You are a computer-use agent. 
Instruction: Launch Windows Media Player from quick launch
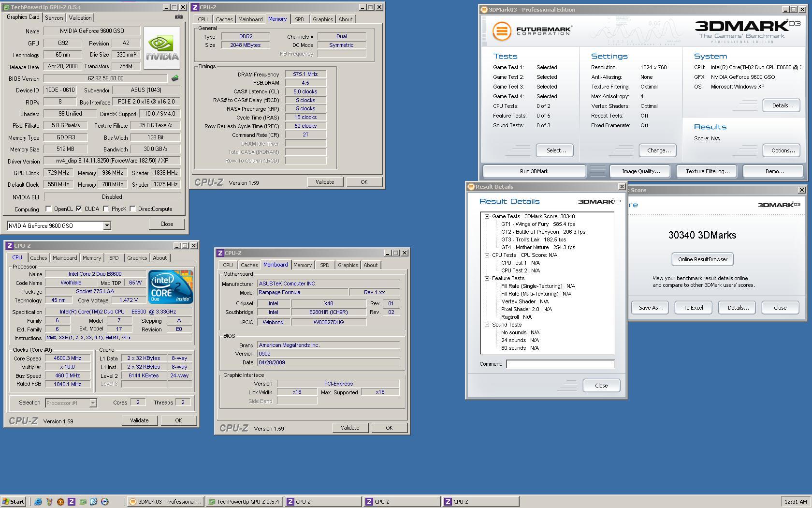(105, 502)
